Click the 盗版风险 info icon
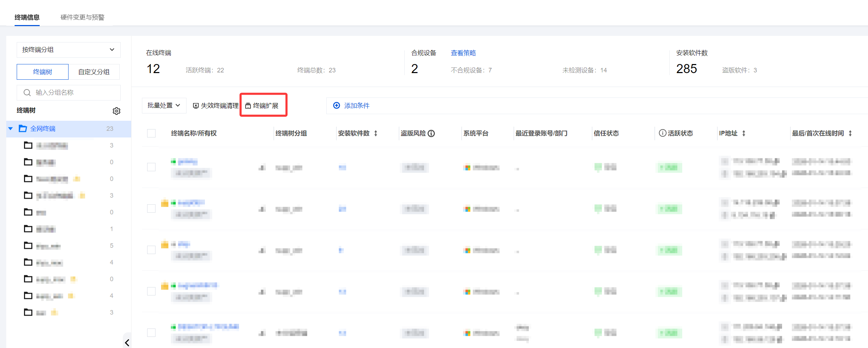Image resolution: width=868 pixels, height=348 pixels. click(431, 134)
